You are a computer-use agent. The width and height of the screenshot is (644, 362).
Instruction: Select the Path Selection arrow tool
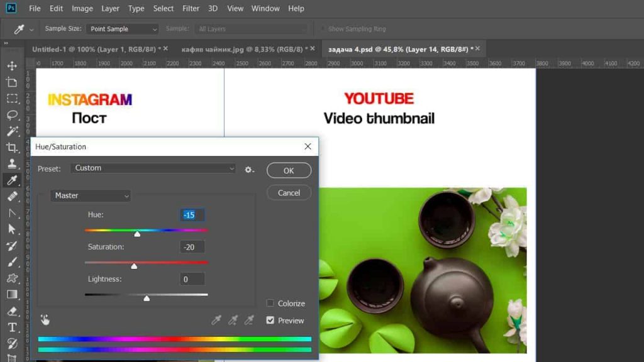[x=12, y=229]
